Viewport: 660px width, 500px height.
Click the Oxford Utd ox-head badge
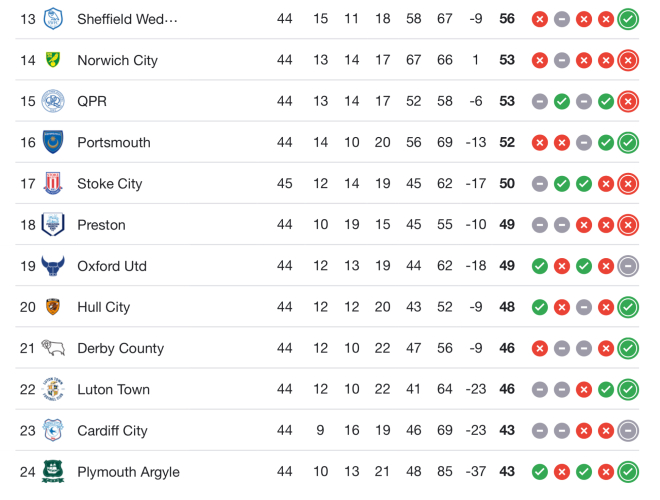pos(53,266)
